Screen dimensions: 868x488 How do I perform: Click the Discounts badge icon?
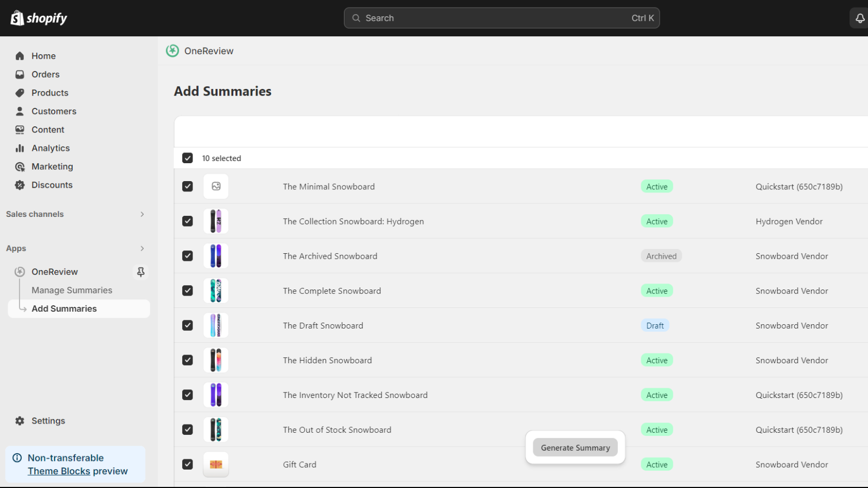20,185
